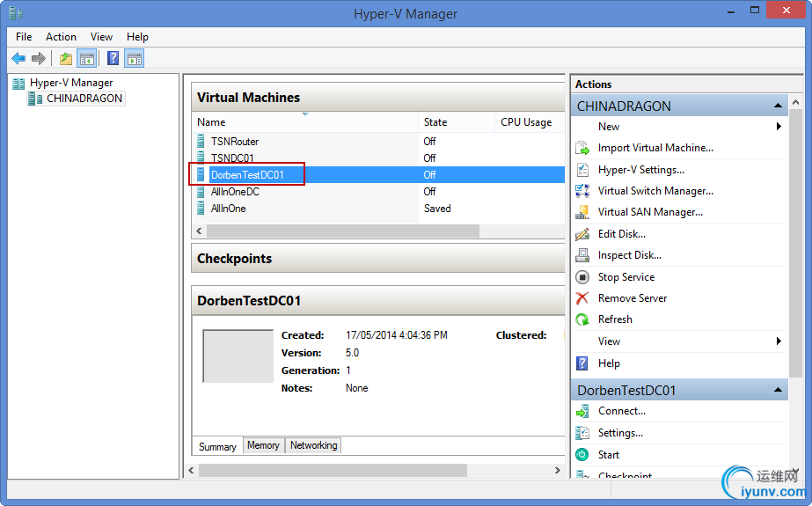Click the Inspect Disk icon
Viewport: 812px width, 506px height.
(582, 255)
